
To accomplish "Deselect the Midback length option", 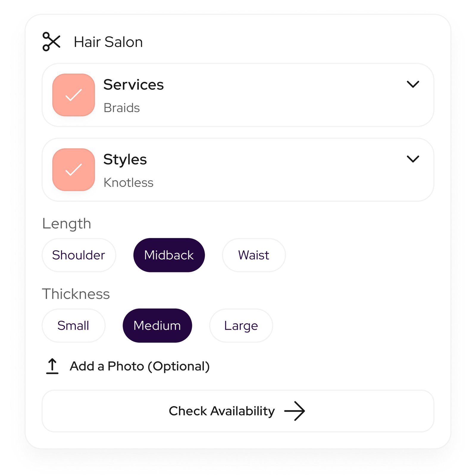I will pyautogui.click(x=169, y=255).
